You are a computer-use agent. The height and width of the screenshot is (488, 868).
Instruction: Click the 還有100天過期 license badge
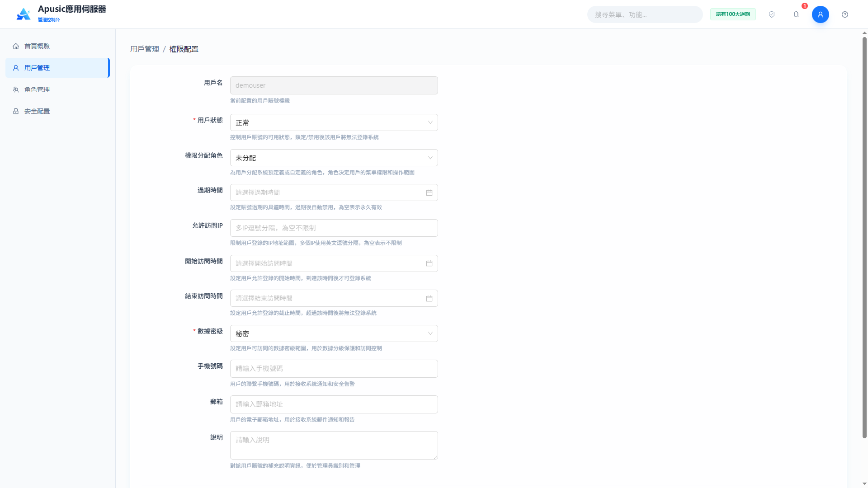point(733,14)
